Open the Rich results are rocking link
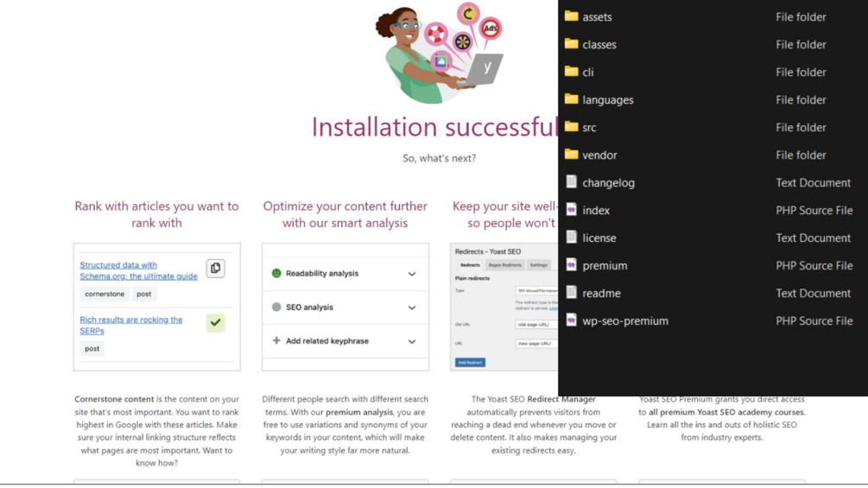This screenshot has height=488, width=868. pyautogui.click(x=131, y=326)
